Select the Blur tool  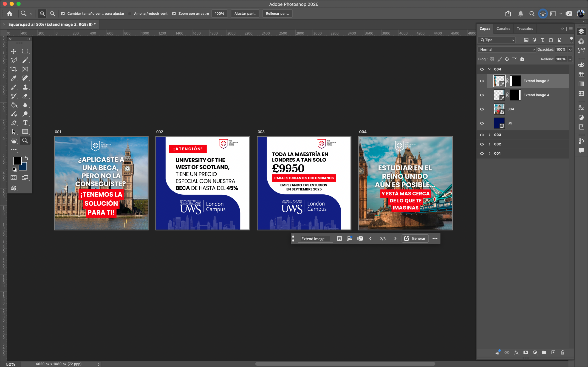coord(25,105)
